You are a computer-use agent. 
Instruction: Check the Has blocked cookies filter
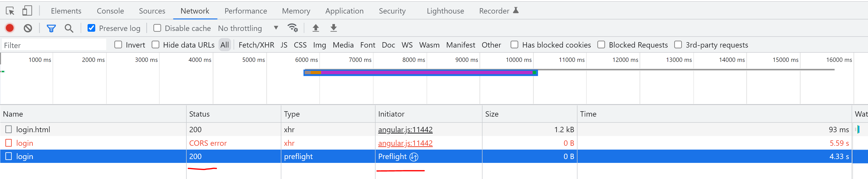(514, 44)
